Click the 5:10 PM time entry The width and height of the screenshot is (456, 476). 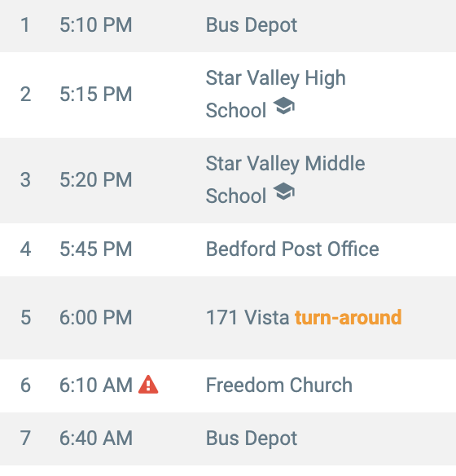96,25
